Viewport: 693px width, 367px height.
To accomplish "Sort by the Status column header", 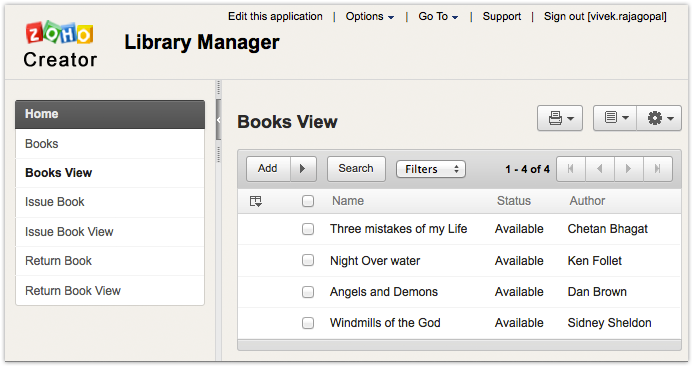I will click(x=514, y=201).
